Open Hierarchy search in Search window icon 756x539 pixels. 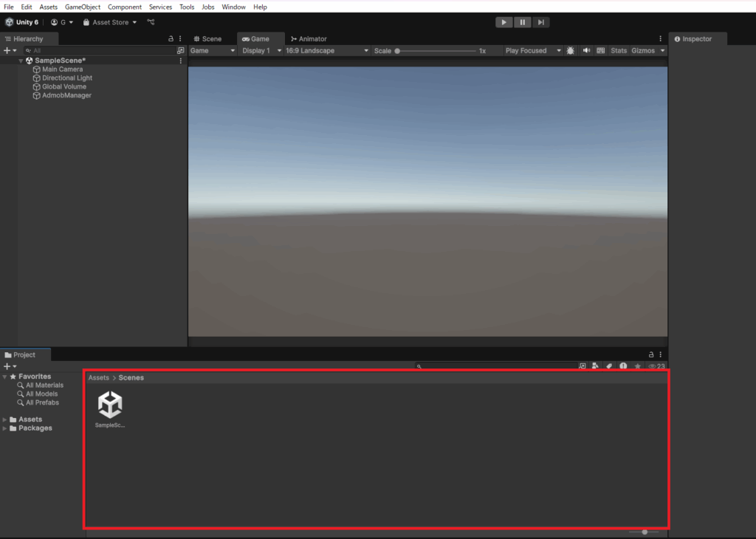point(181,50)
